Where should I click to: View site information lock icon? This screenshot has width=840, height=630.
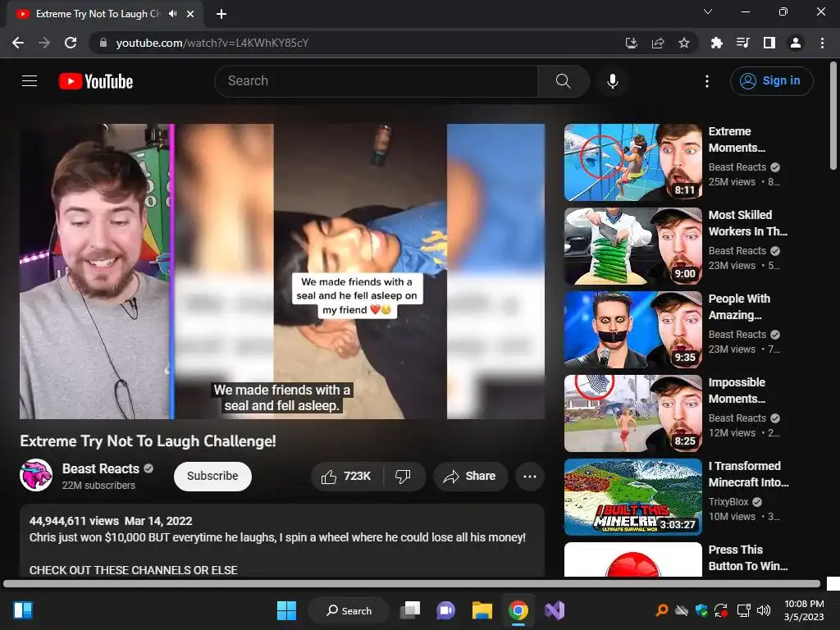click(x=103, y=43)
